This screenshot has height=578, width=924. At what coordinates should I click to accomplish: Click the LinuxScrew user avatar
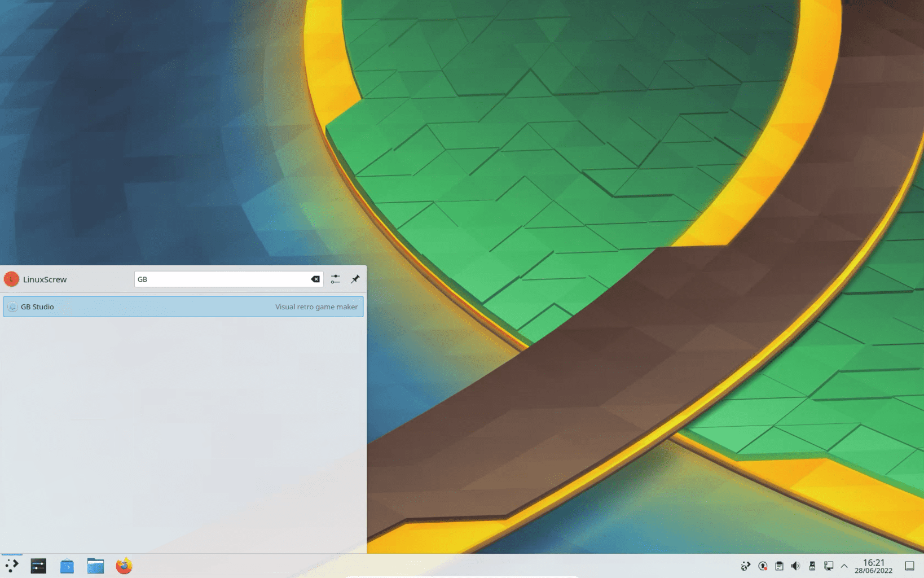tap(11, 279)
